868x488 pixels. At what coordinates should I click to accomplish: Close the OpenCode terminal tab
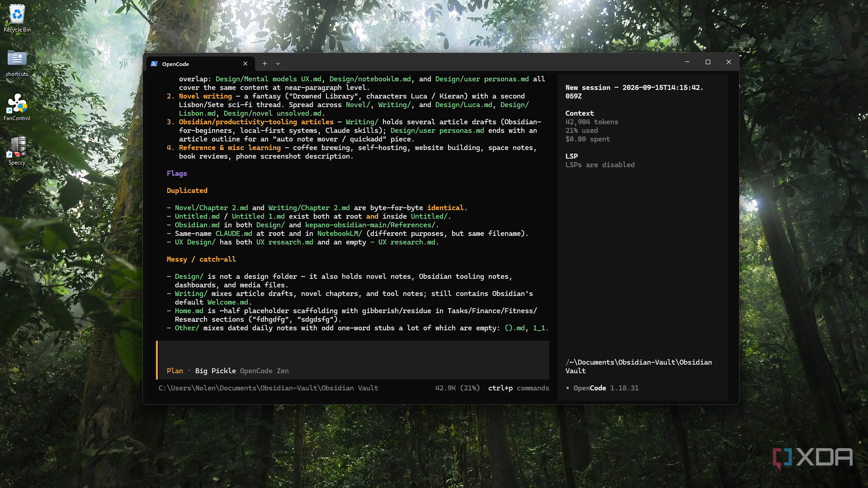[245, 64]
